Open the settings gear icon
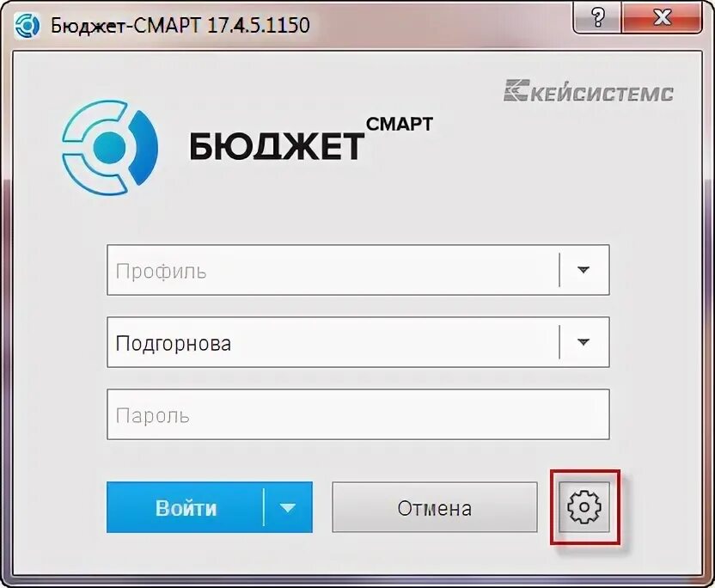 584,507
